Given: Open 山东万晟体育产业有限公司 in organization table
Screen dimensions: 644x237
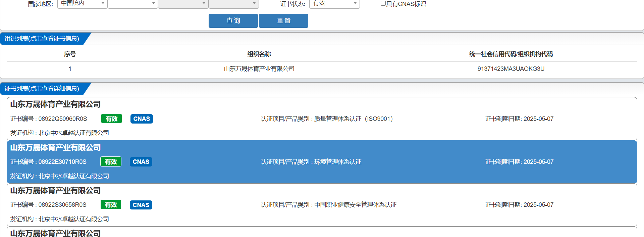Looking at the screenshot, I should [x=259, y=69].
